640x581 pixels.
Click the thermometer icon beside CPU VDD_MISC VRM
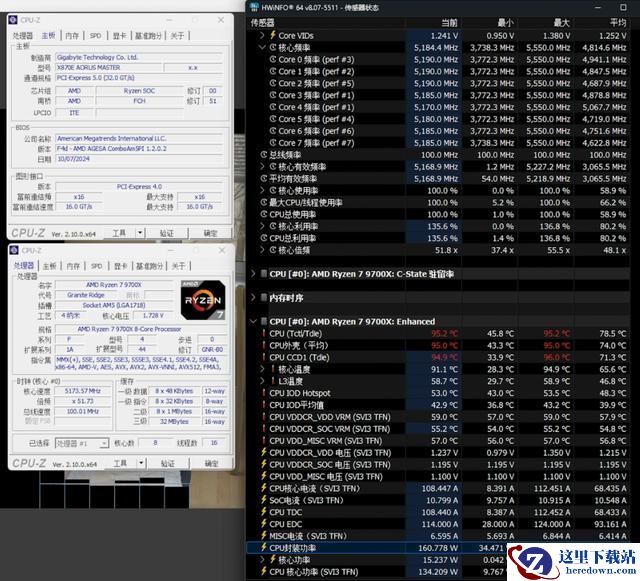click(264, 441)
